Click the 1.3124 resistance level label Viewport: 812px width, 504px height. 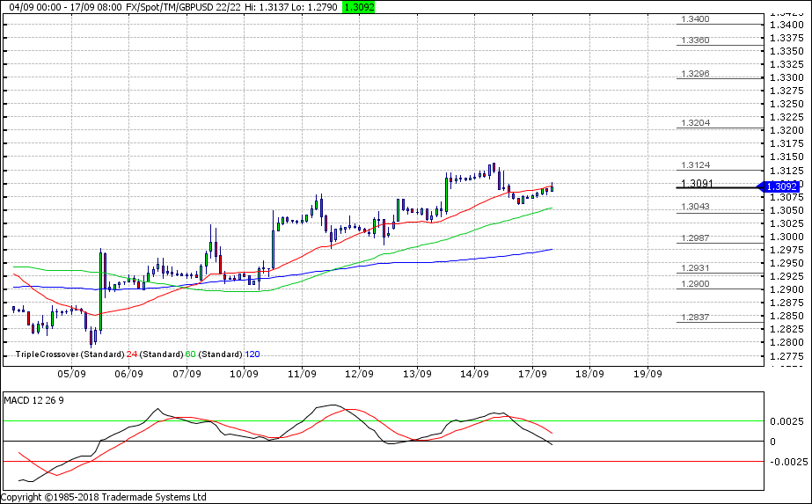tap(695, 165)
